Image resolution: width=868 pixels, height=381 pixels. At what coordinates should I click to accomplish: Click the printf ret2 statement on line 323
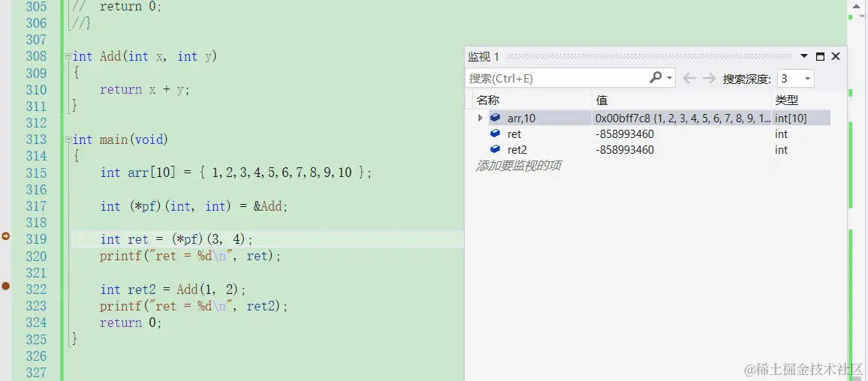click(194, 306)
